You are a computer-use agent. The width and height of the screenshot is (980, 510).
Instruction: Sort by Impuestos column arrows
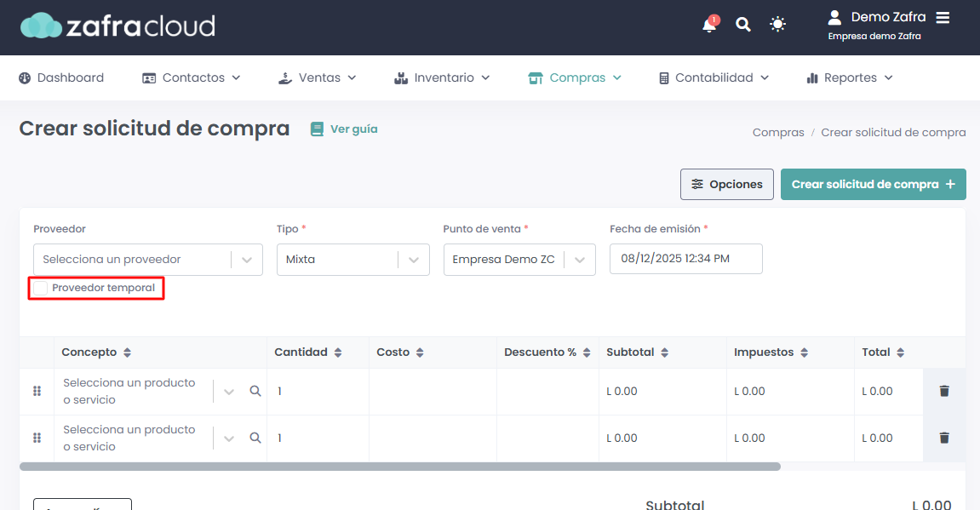click(804, 352)
